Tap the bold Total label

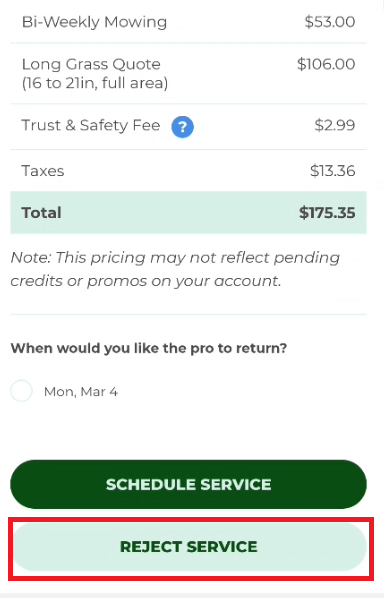coord(41,213)
